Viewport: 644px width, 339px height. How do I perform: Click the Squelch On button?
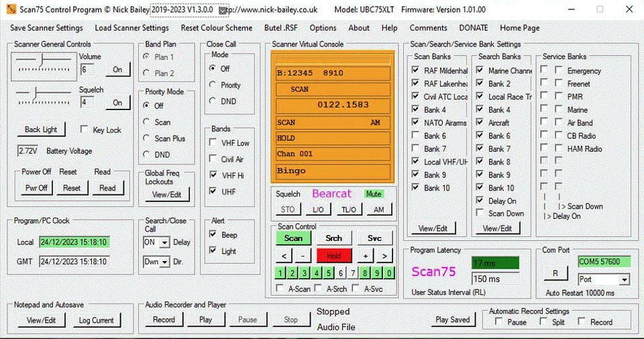click(117, 103)
